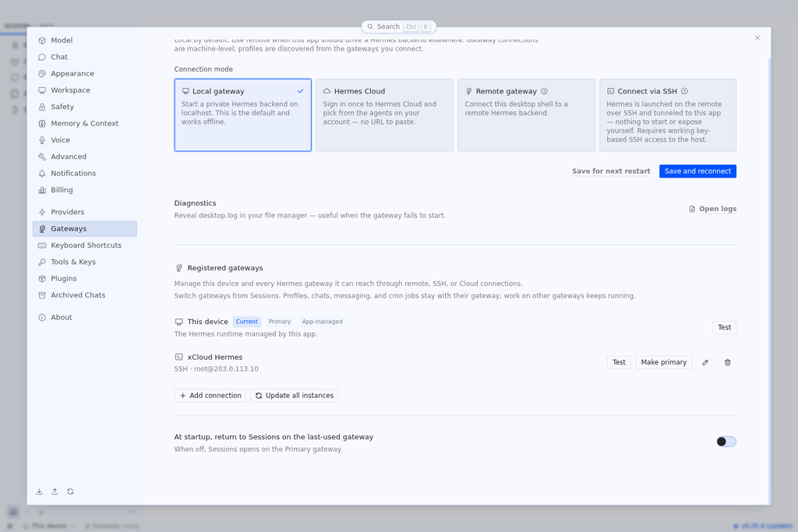Viewport: 798px width, 532px height.
Task: Make xCloud Hermes the primary gateway
Action: click(x=664, y=362)
